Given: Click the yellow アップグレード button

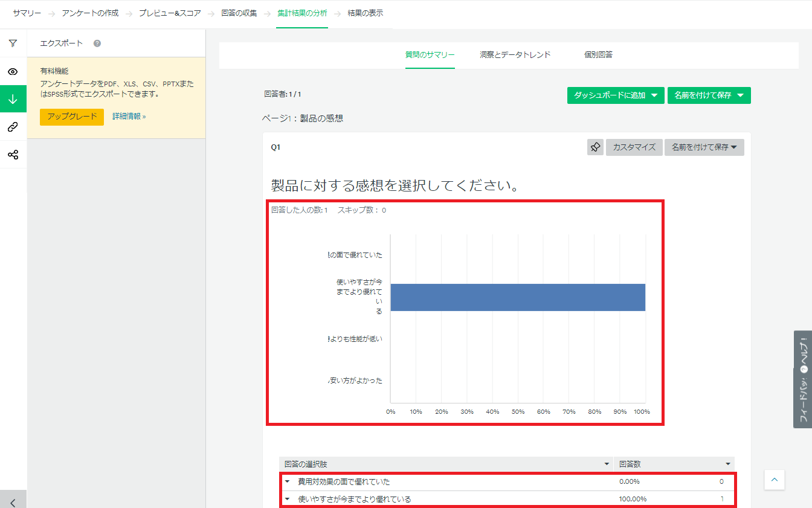Looking at the screenshot, I should pos(72,117).
